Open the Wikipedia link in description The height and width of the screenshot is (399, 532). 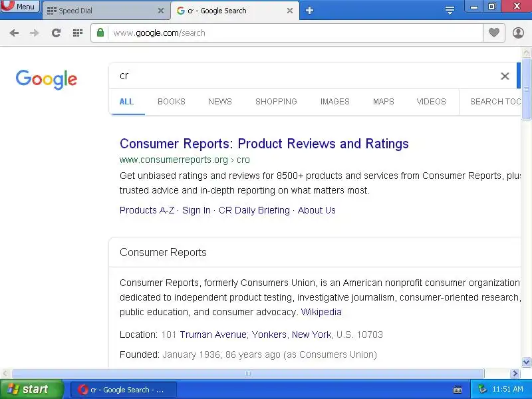(x=321, y=312)
